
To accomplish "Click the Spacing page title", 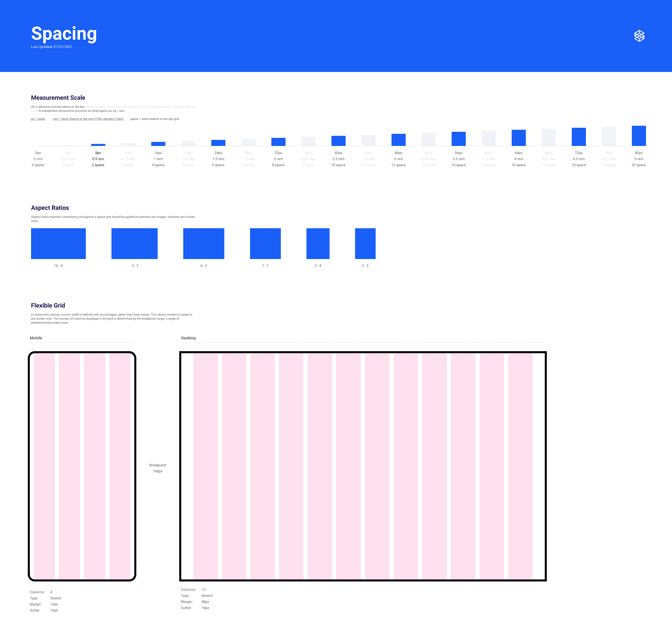I will [64, 34].
